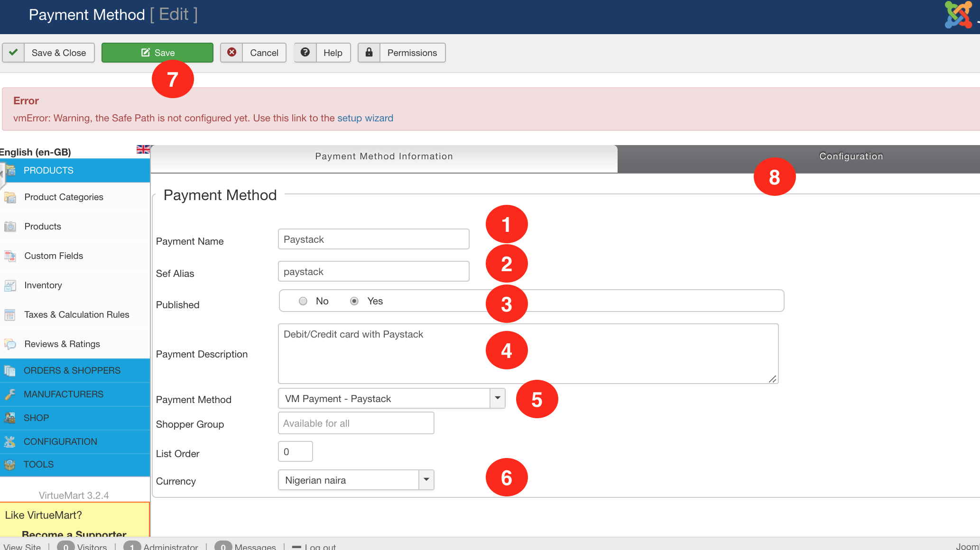Click the Products camera icon
Viewport: 980px width, 550px height.
coord(10,226)
